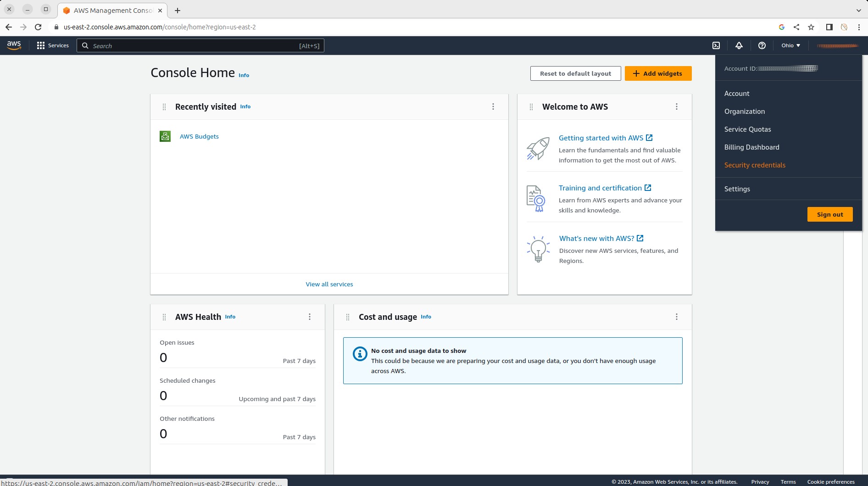The width and height of the screenshot is (868, 486).
Task: Collapse the account name menu at top right
Action: (837, 45)
